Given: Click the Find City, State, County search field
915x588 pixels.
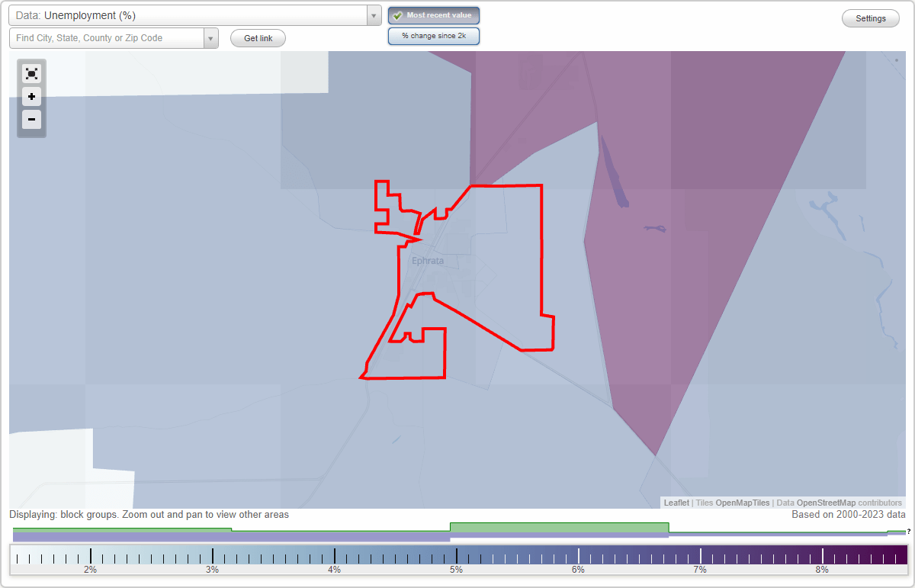Looking at the screenshot, I should [107, 38].
